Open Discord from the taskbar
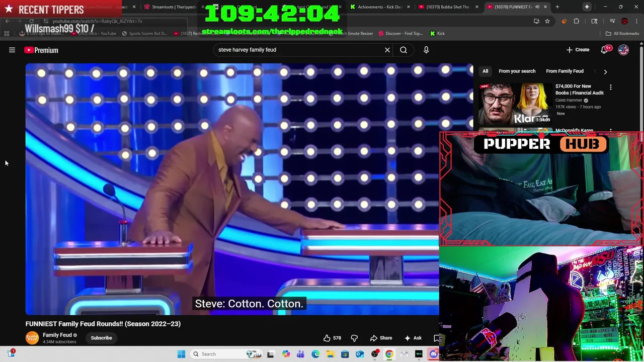644x362 pixels. click(434, 354)
